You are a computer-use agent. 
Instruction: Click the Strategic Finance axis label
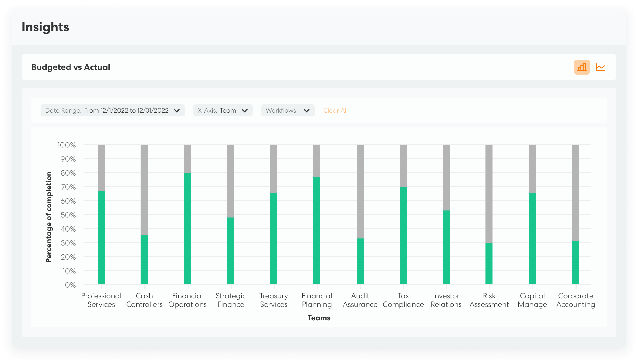click(231, 300)
